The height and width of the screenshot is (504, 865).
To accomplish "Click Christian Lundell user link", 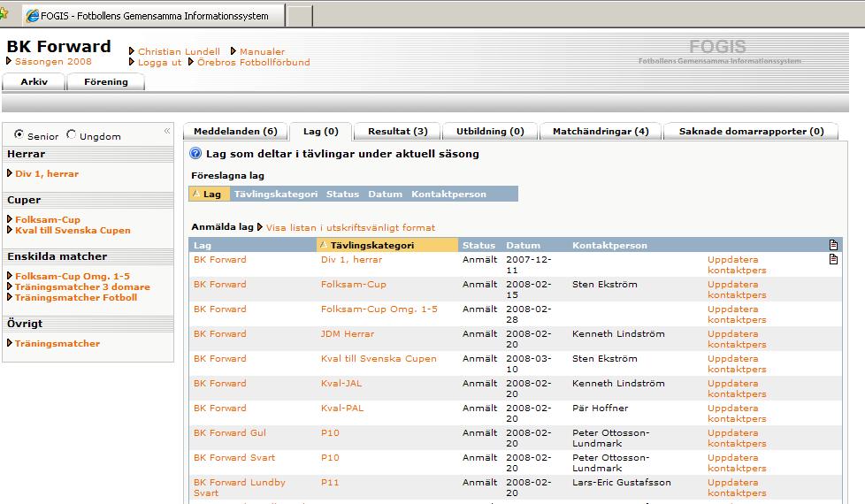I will pos(179,51).
